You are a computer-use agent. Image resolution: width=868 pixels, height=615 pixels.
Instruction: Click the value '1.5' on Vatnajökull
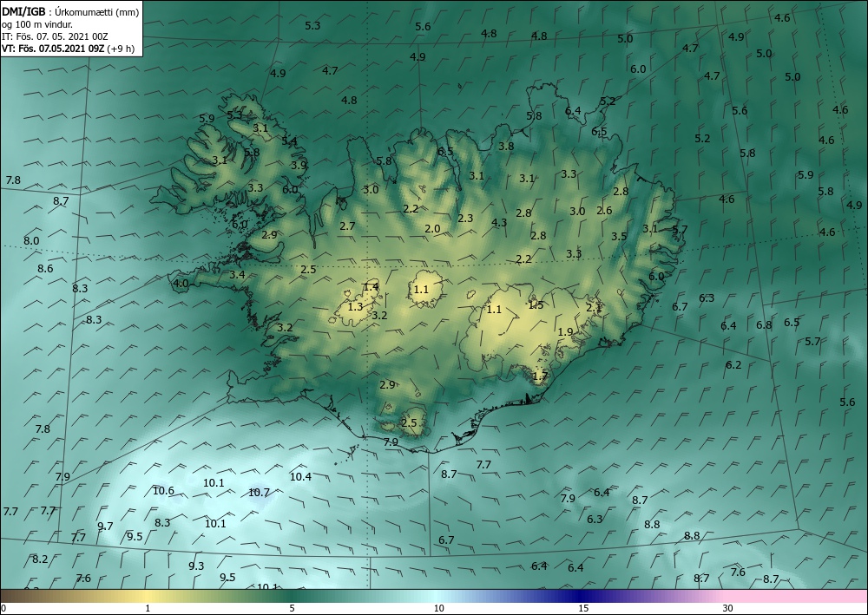pyautogui.click(x=536, y=305)
